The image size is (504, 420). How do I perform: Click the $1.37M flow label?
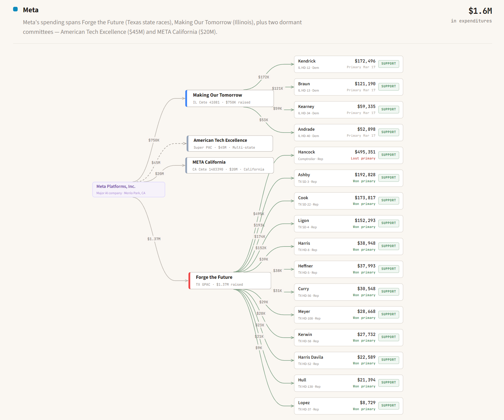(x=154, y=239)
